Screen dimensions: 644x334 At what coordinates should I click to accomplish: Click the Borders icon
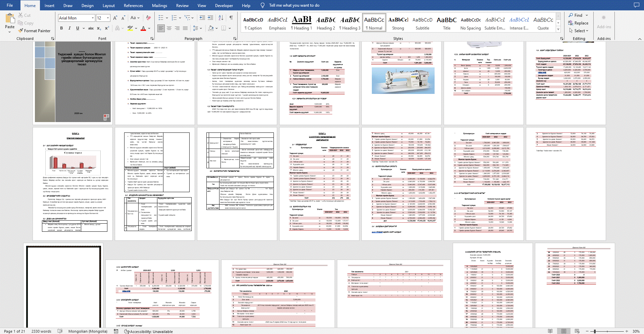[224, 28]
